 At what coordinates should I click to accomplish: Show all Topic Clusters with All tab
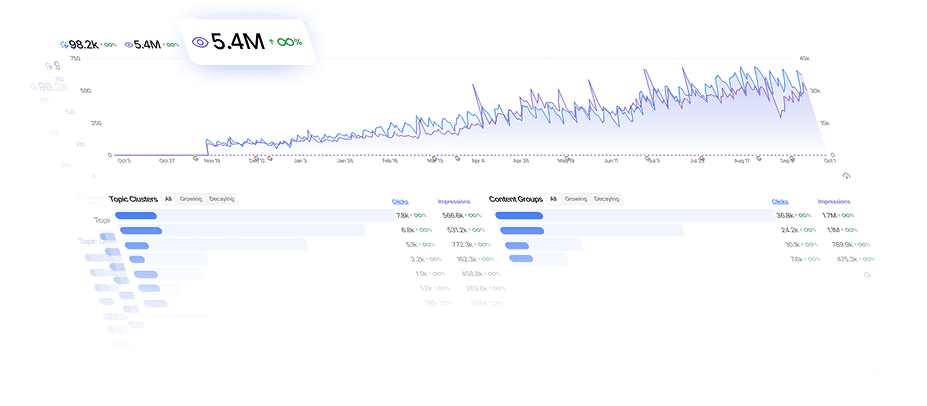click(168, 199)
